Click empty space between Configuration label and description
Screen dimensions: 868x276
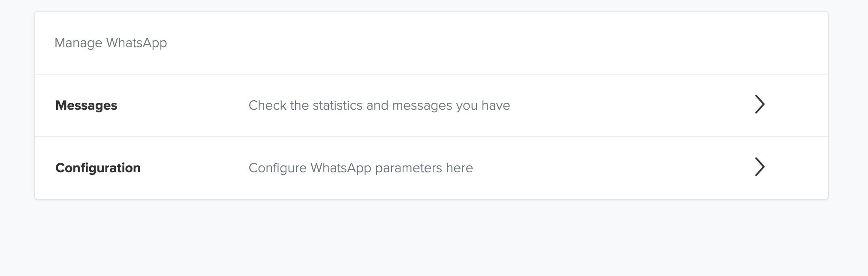pos(195,168)
